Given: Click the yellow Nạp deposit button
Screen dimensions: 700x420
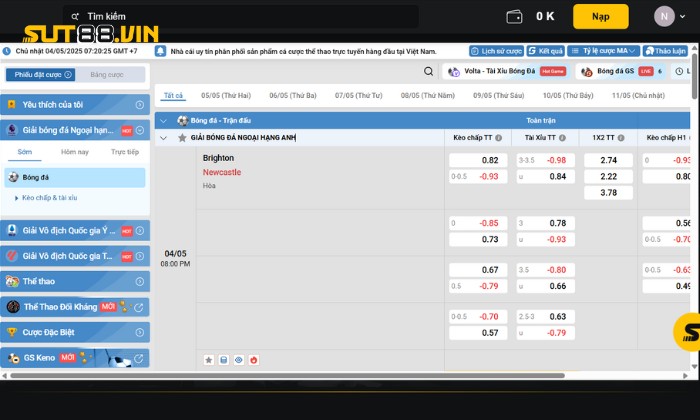Looking at the screenshot, I should point(600,16).
